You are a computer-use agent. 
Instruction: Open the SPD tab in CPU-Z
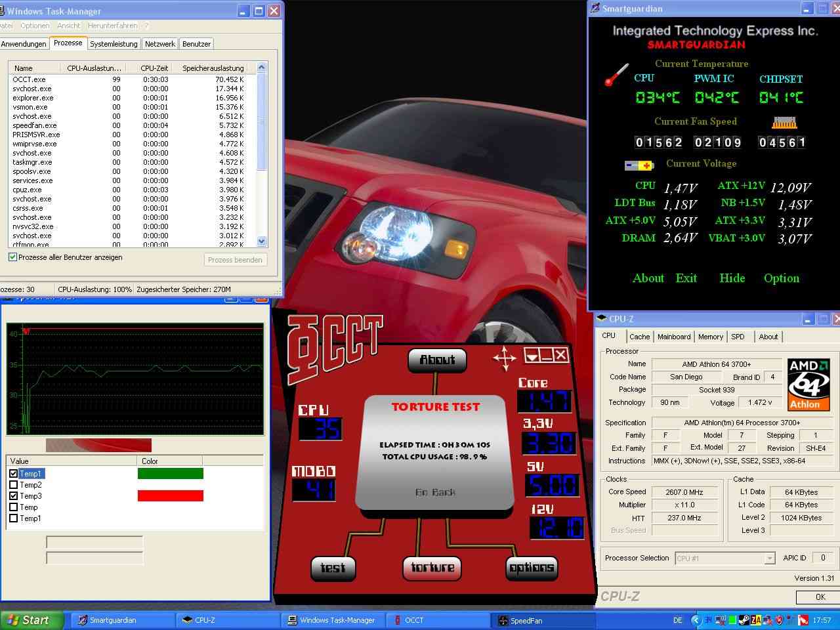[738, 337]
